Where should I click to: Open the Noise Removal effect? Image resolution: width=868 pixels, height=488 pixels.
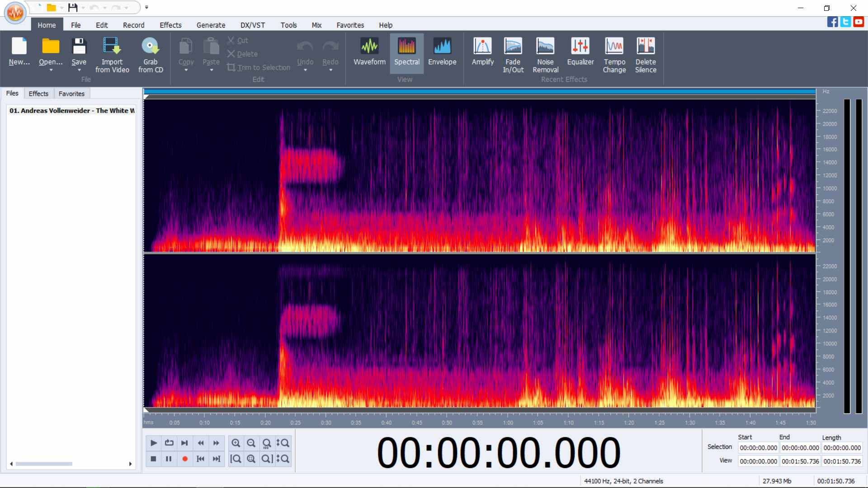545,55
